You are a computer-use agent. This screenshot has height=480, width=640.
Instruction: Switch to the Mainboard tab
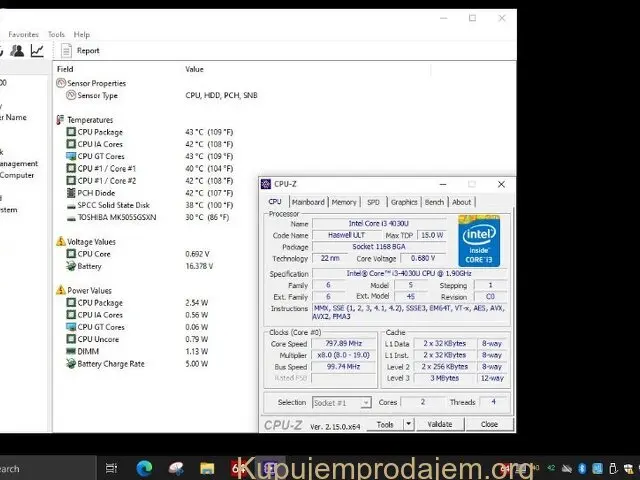pos(307,202)
